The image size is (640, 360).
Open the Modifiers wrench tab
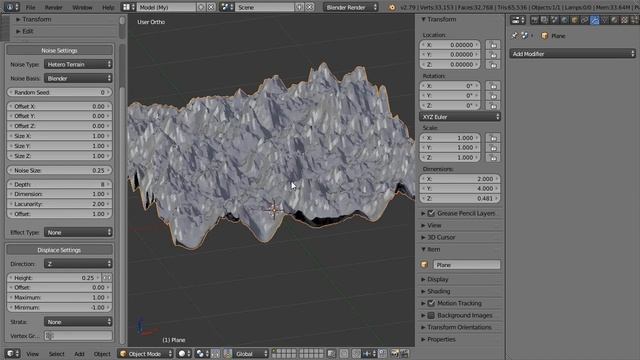tap(595, 20)
